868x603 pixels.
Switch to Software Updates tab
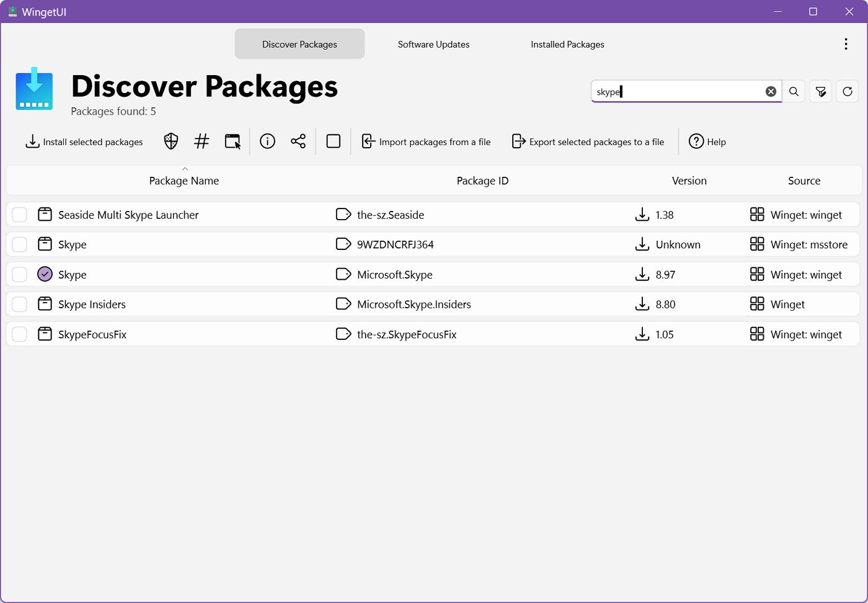point(433,44)
